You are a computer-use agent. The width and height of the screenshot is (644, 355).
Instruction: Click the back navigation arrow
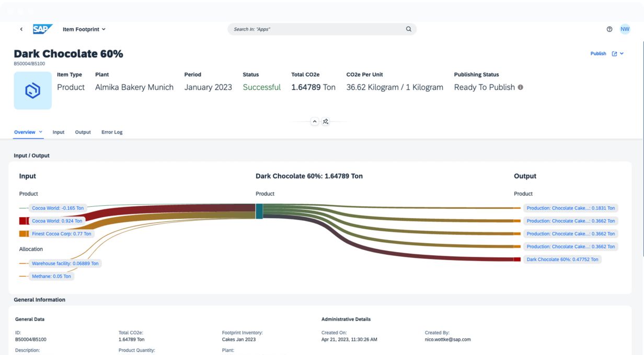point(21,29)
